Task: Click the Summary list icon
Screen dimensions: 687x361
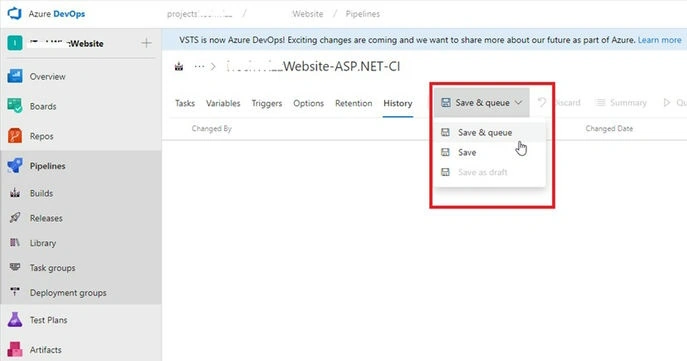Action: coord(601,103)
